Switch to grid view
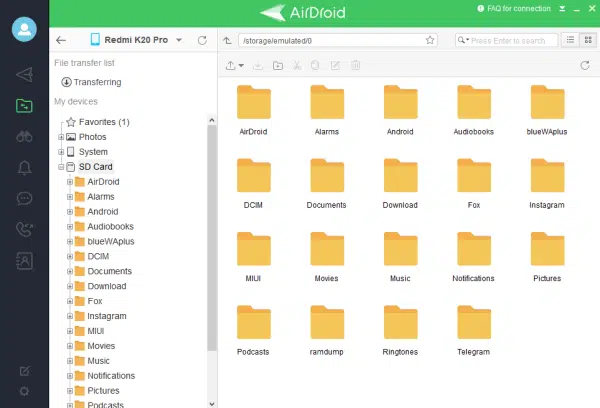The height and width of the screenshot is (408, 600). pyautogui.click(x=588, y=40)
